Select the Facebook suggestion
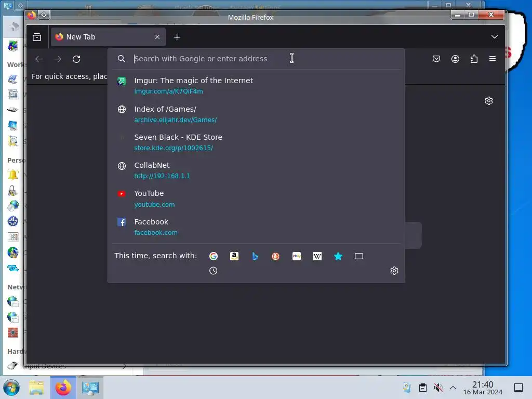The height and width of the screenshot is (399, 532). coord(256,227)
